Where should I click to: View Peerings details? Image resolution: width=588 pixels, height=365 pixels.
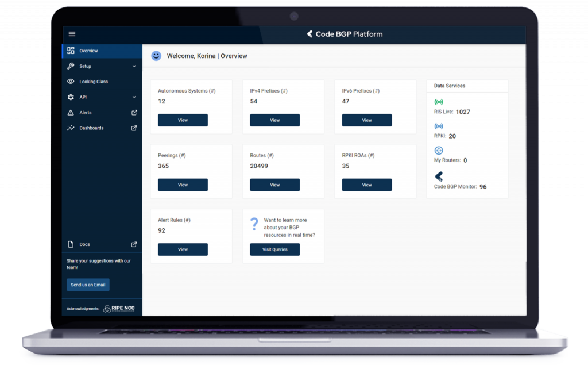coord(183,185)
